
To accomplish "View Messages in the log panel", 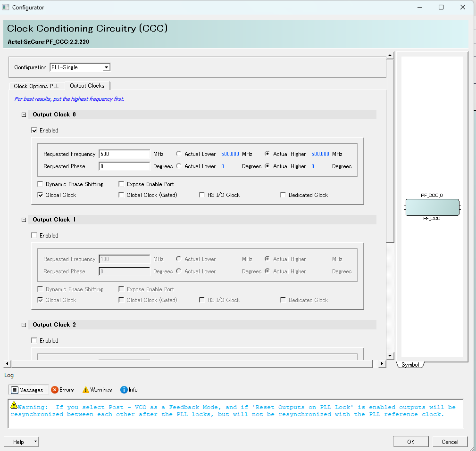I will tap(28, 390).
